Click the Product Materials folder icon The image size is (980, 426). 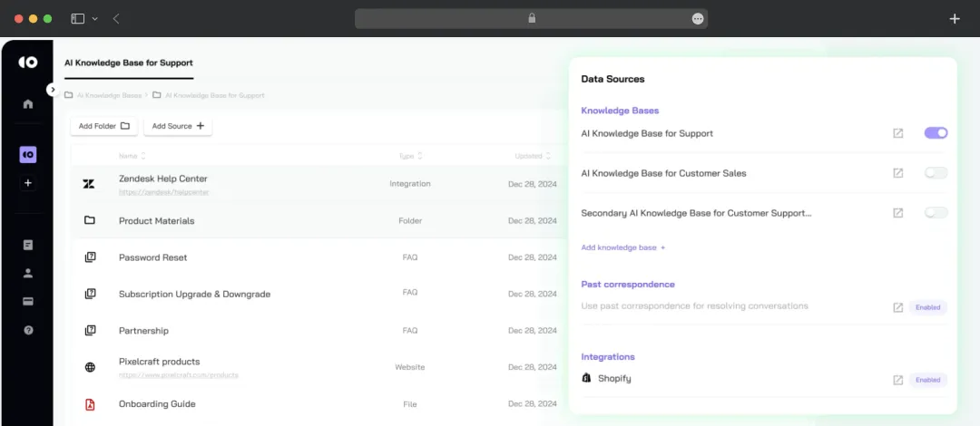click(x=89, y=220)
